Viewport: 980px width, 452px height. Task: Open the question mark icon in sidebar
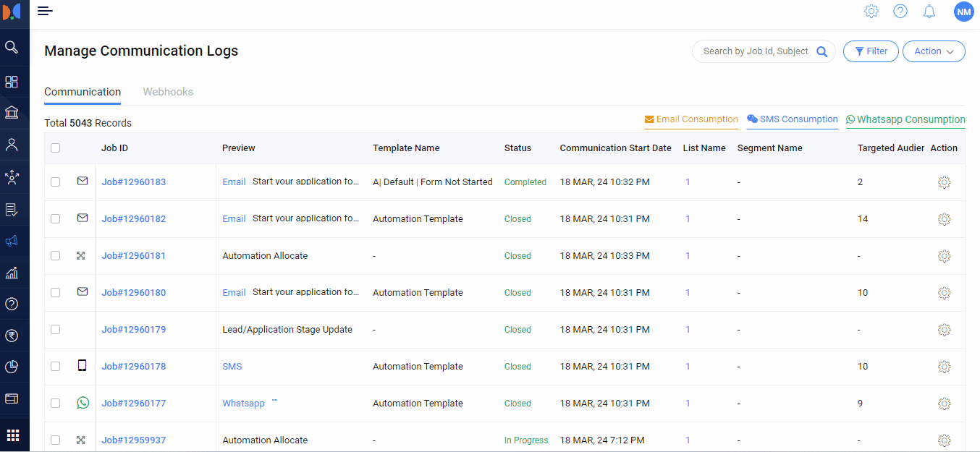(12, 304)
